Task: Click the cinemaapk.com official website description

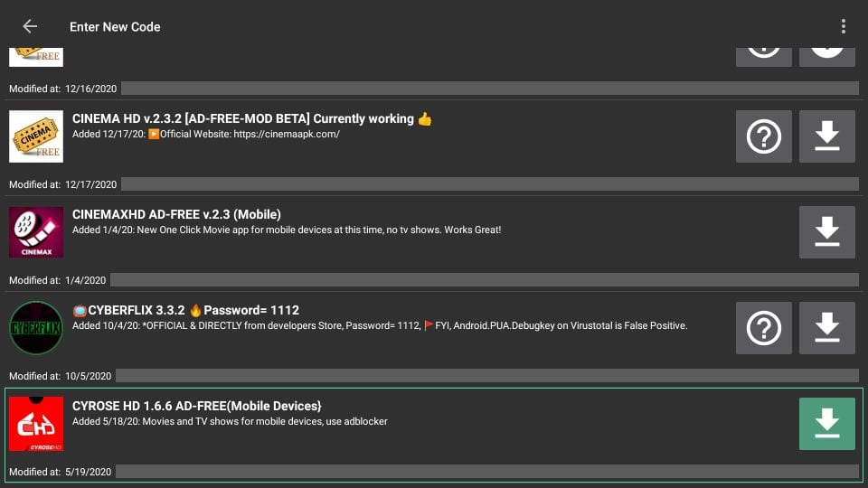Action: click(206, 134)
